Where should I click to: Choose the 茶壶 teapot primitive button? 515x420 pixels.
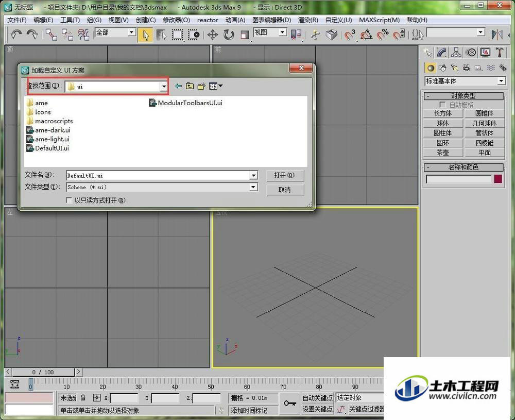[x=443, y=153]
